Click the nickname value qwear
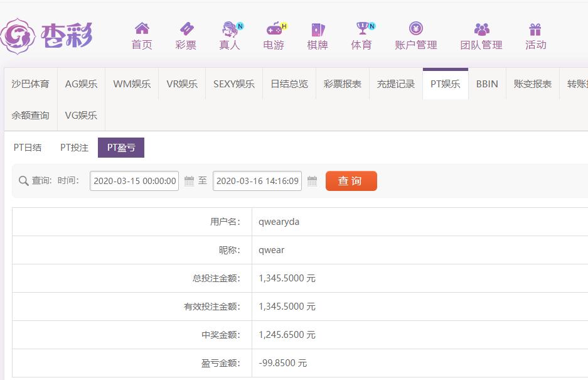588x380 pixels. pos(271,250)
